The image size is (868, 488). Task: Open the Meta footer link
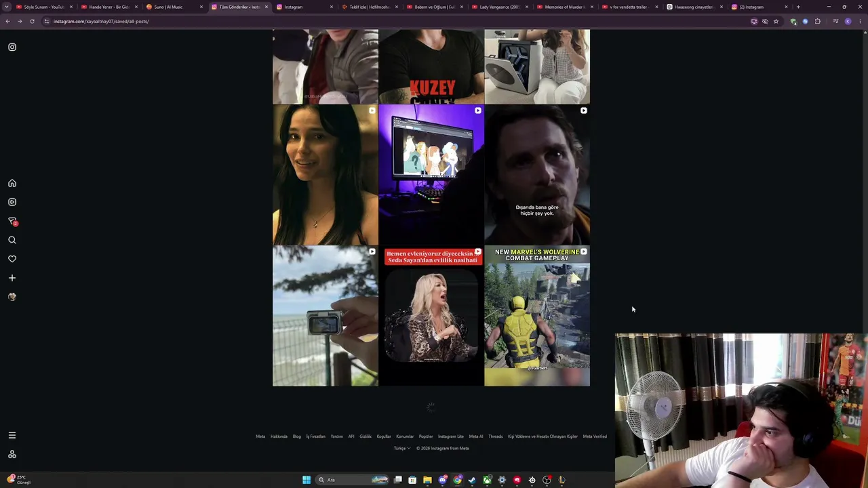point(260,436)
